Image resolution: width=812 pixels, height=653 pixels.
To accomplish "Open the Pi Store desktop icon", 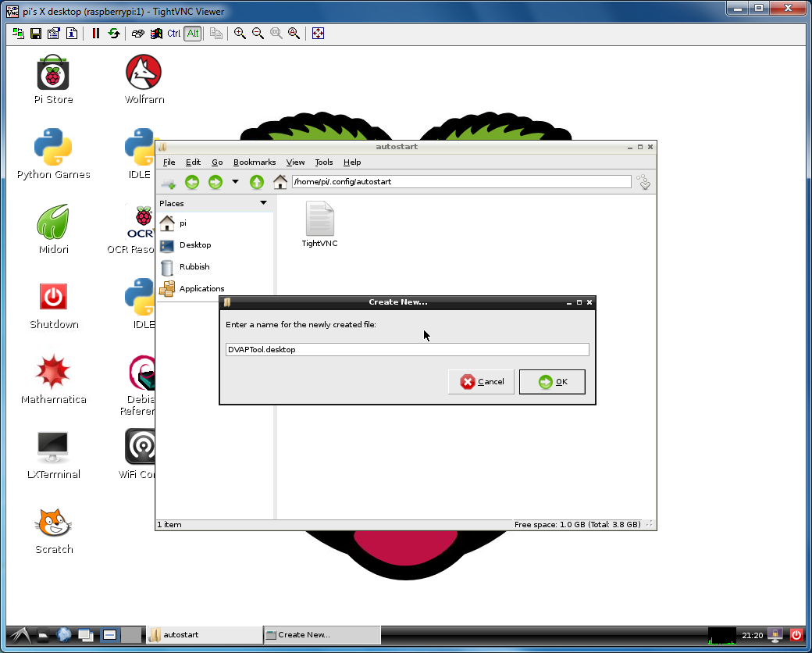I will click(x=53, y=80).
